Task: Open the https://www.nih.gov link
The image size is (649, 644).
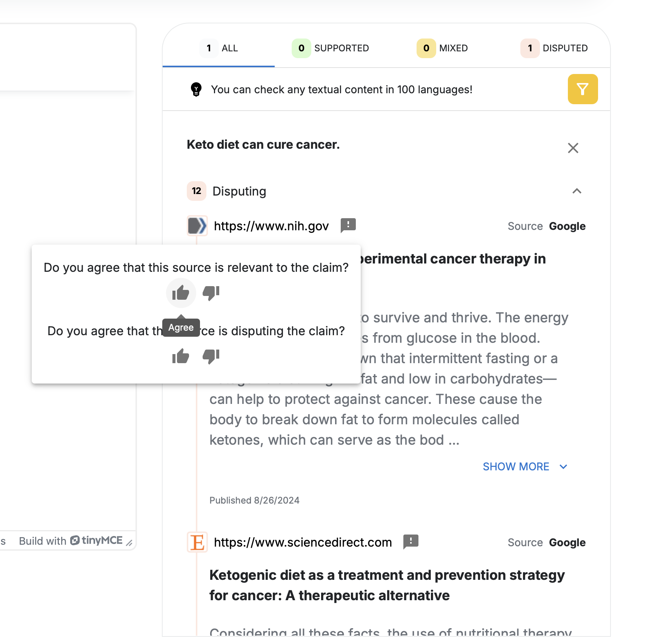Action: click(271, 226)
